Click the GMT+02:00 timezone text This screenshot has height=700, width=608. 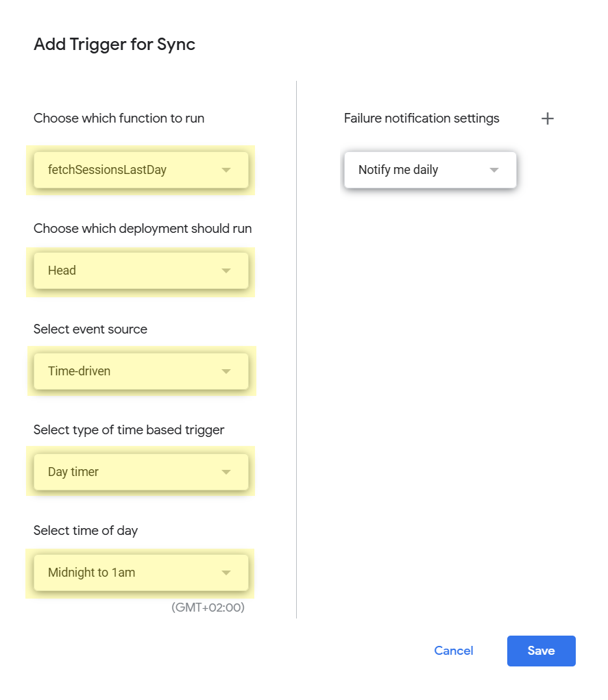[x=208, y=608]
